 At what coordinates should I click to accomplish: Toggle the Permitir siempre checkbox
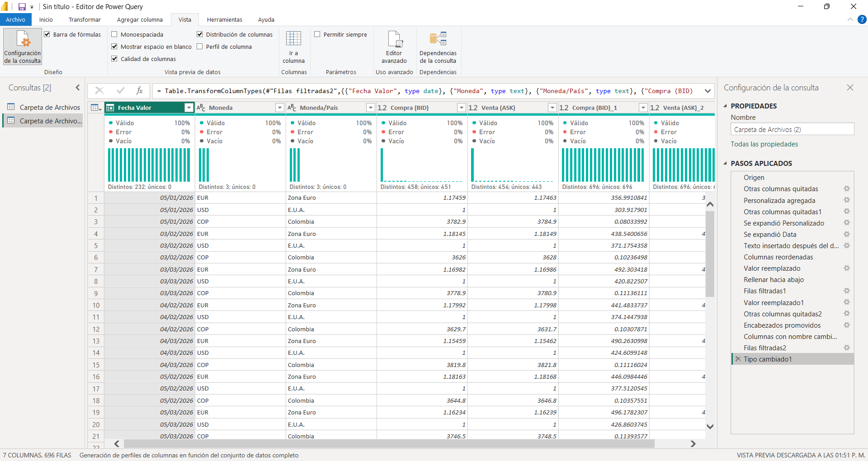(317, 34)
